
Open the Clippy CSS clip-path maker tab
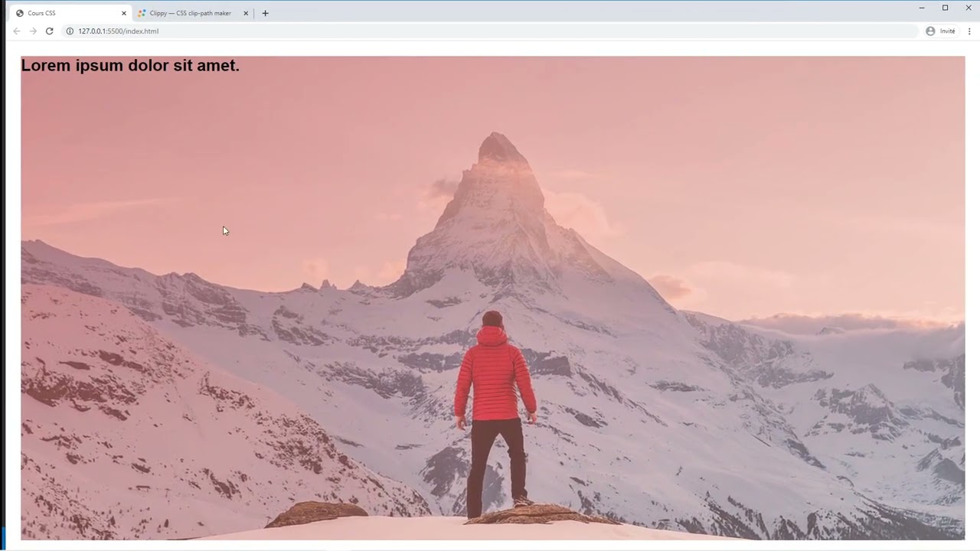193,13
